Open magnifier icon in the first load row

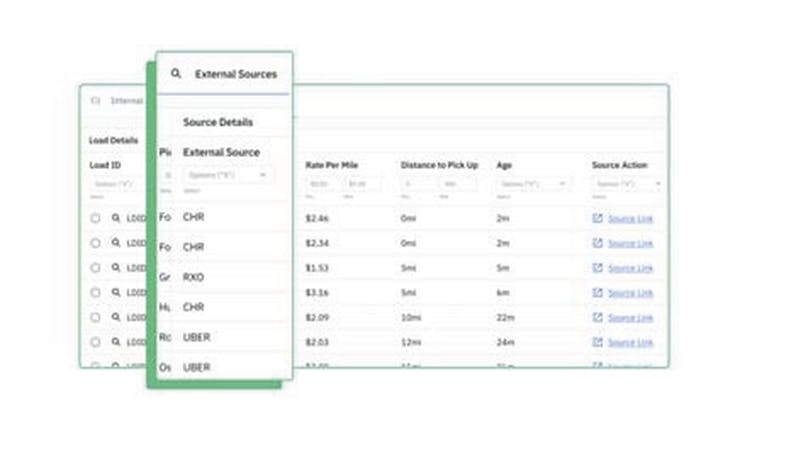116,218
